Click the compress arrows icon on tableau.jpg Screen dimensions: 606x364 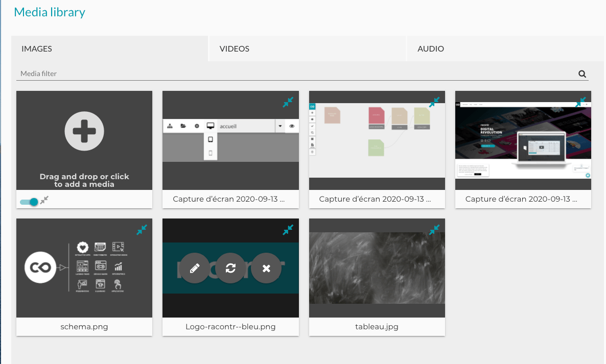click(x=434, y=230)
